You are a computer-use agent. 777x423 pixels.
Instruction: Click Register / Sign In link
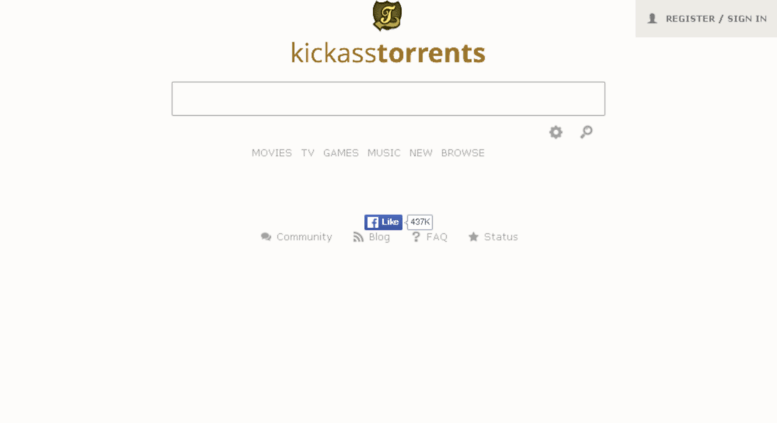coord(716,19)
